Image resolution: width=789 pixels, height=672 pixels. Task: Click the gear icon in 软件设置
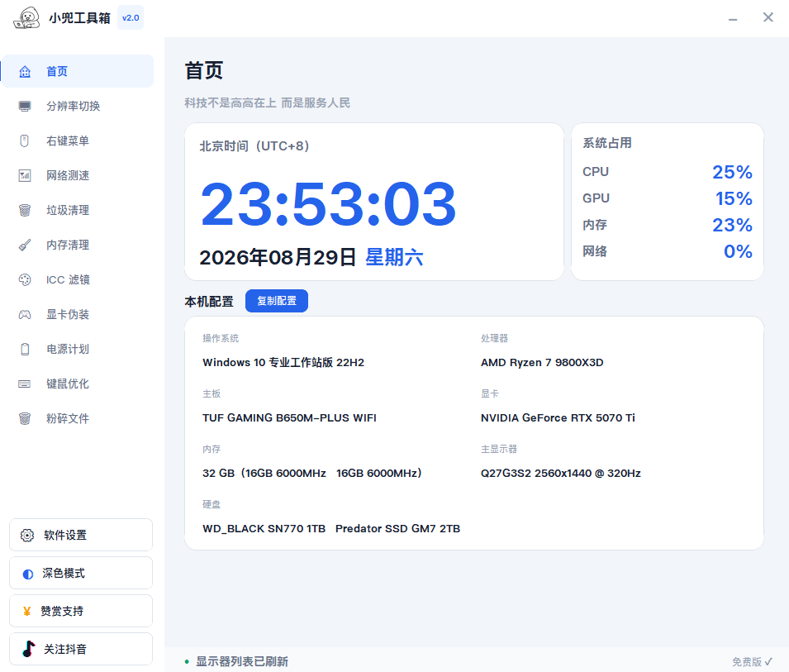point(27,535)
